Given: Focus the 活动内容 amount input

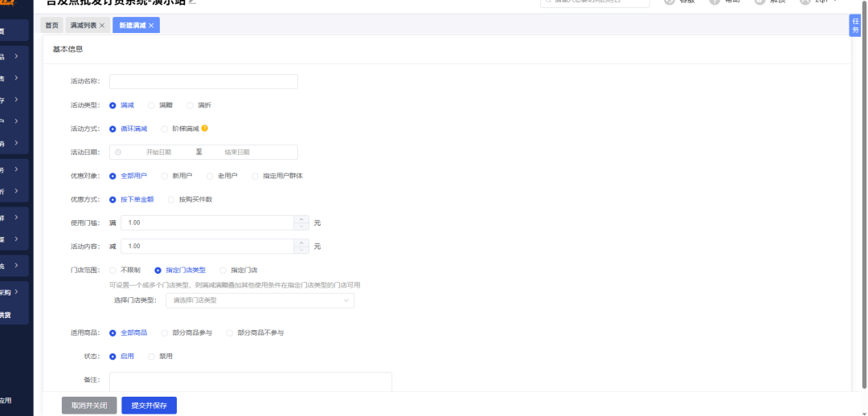Looking at the screenshot, I should (x=207, y=247).
